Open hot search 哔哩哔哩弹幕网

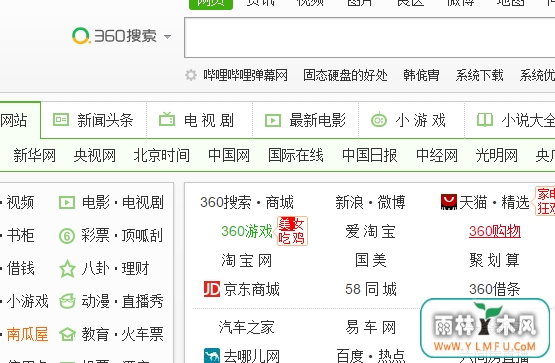coord(245,75)
